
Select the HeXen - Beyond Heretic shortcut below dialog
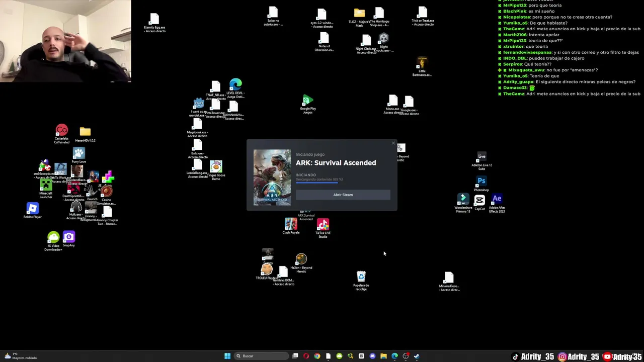click(x=301, y=263)
